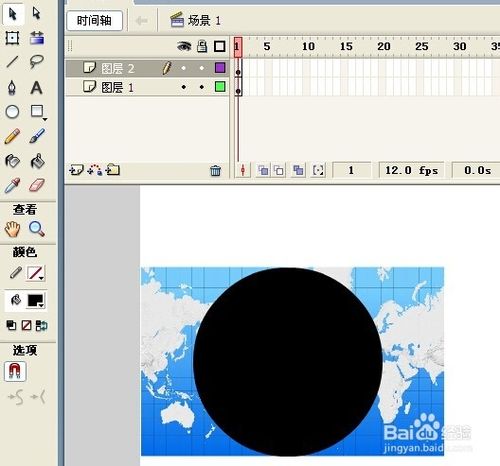Select the Lasso tool

36,62
